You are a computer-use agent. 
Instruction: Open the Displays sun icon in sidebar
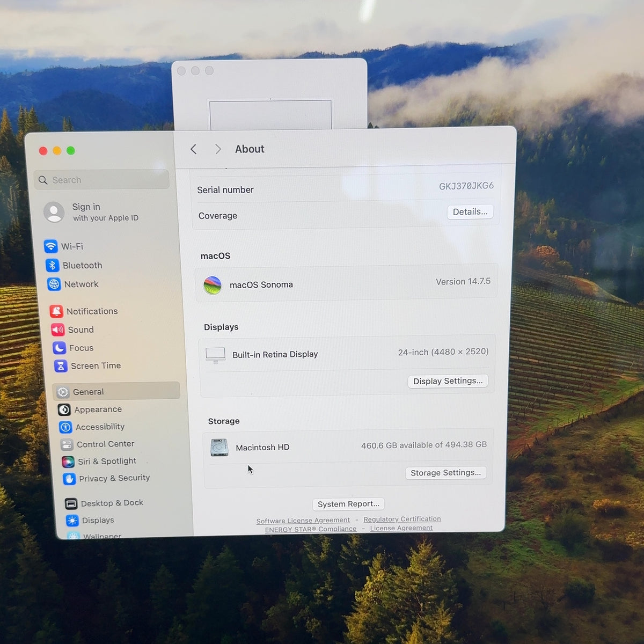[72, 521]
